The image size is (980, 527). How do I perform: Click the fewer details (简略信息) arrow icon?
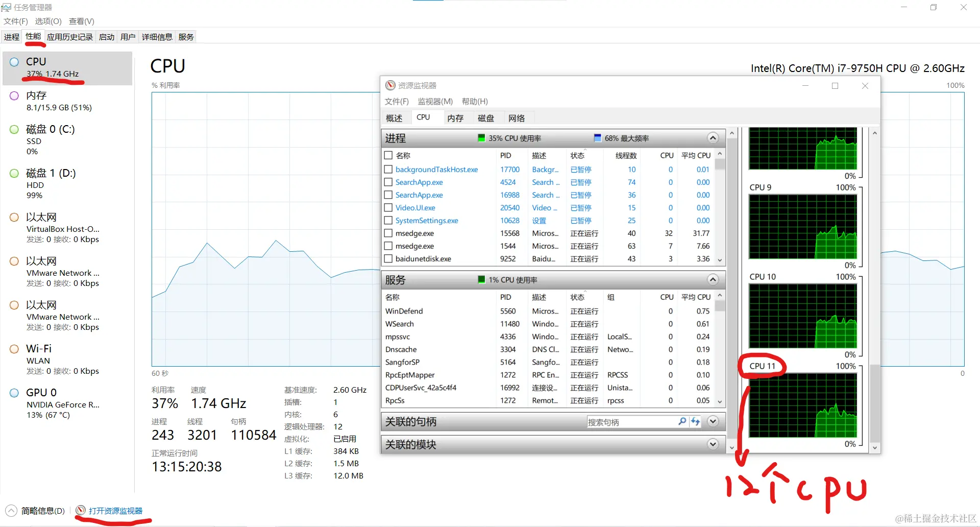pos(11,510)
